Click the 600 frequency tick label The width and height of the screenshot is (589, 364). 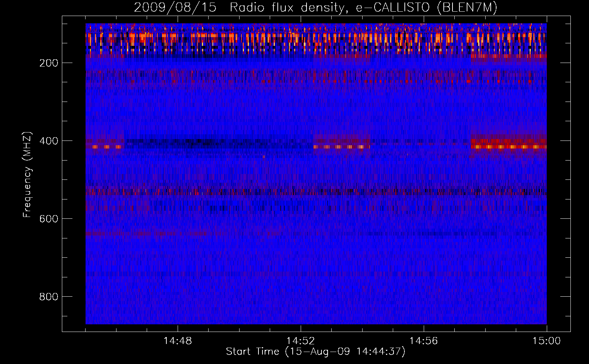[49, 219]
